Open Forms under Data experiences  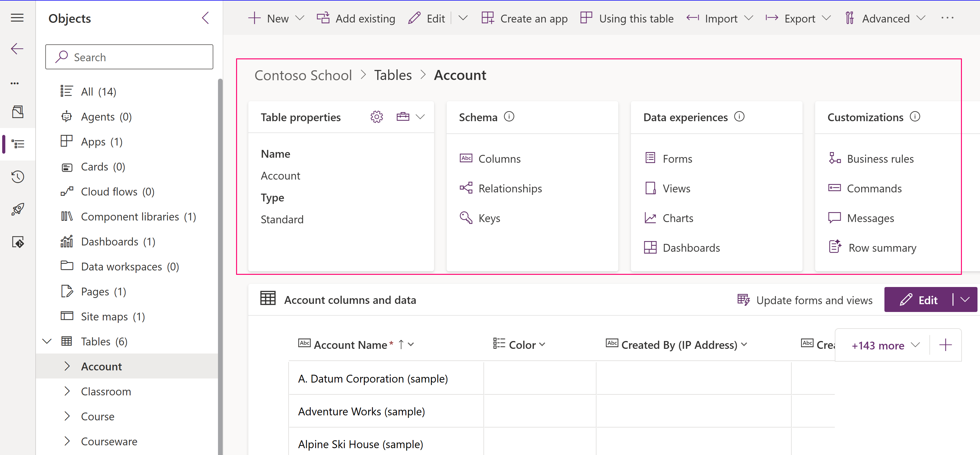coord(677,159)
